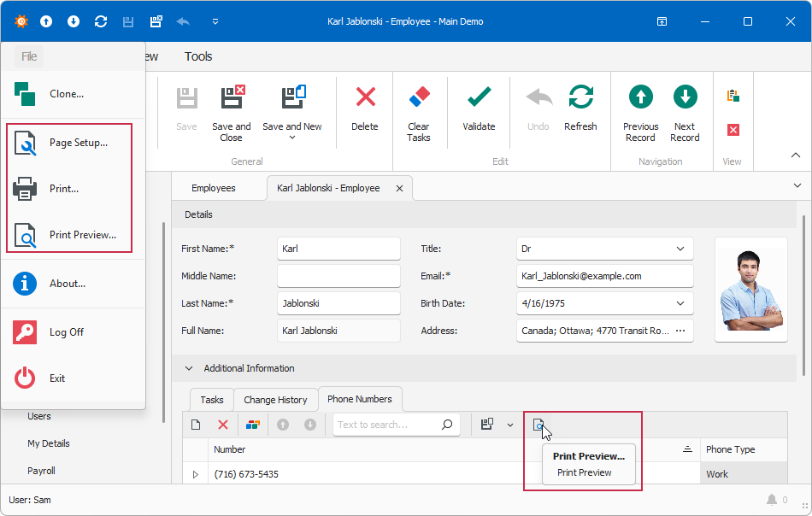Click the magnifier icon in the search box

tap(446, 425)
